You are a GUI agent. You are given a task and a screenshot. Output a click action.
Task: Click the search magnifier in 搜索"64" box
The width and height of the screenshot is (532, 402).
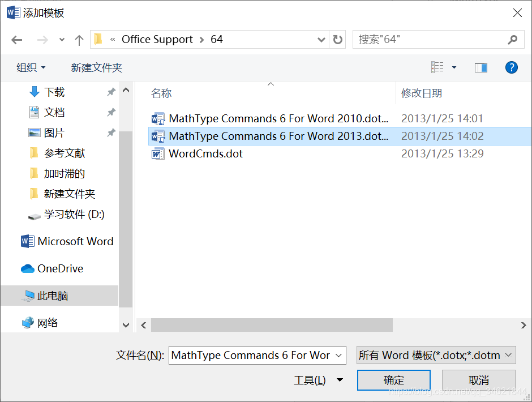coord(512,39)
